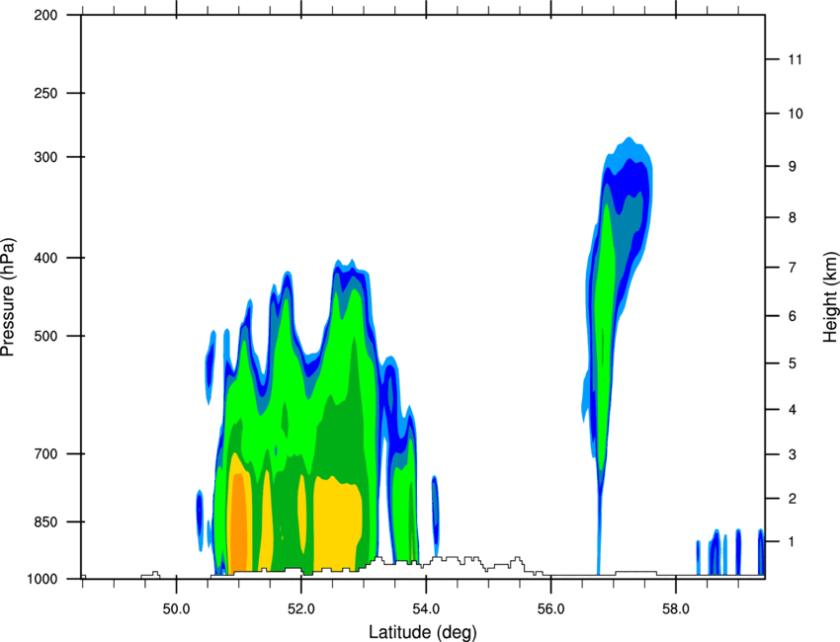Click the 300 pressure axis label
The image size is (840, 642).
pyautogui.click(x=45, y=157)
